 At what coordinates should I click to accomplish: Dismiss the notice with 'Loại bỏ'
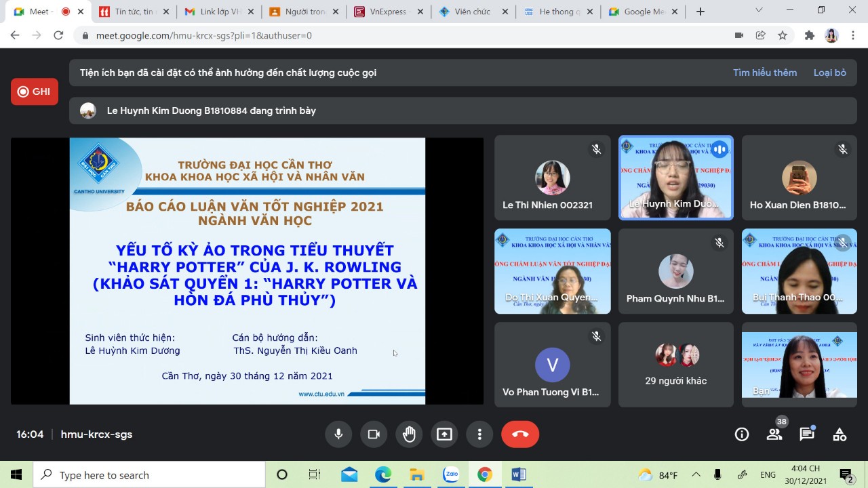click(829, 73)
